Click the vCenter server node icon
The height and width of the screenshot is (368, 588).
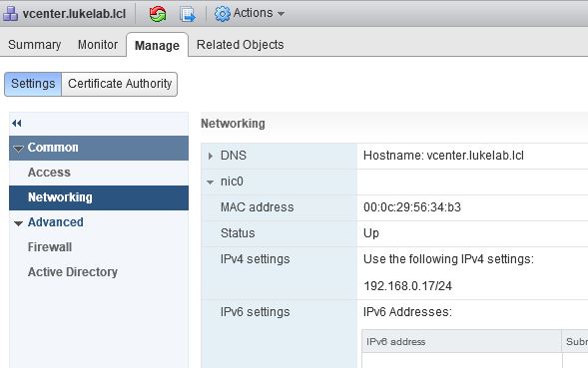coord(10,14)
